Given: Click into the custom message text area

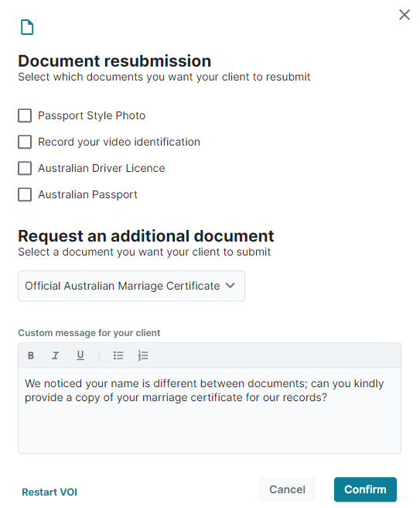Looking at the screenshot, I should [210, 410].
